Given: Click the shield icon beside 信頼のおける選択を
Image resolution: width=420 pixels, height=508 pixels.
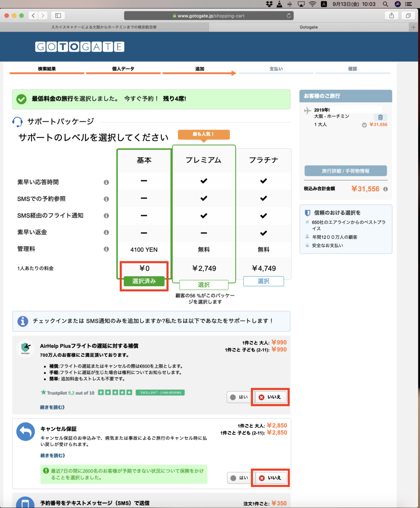Looking at the screenshot, I should coord(307,213).
